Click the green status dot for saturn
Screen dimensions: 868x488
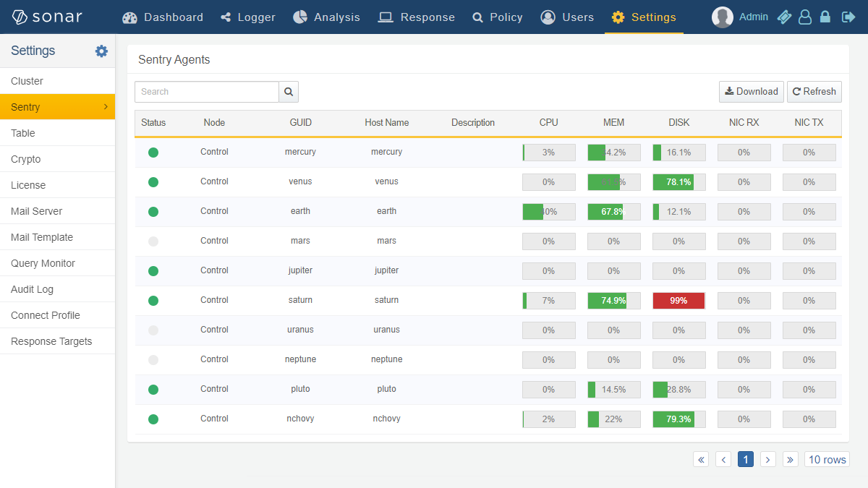pos(153,301)
